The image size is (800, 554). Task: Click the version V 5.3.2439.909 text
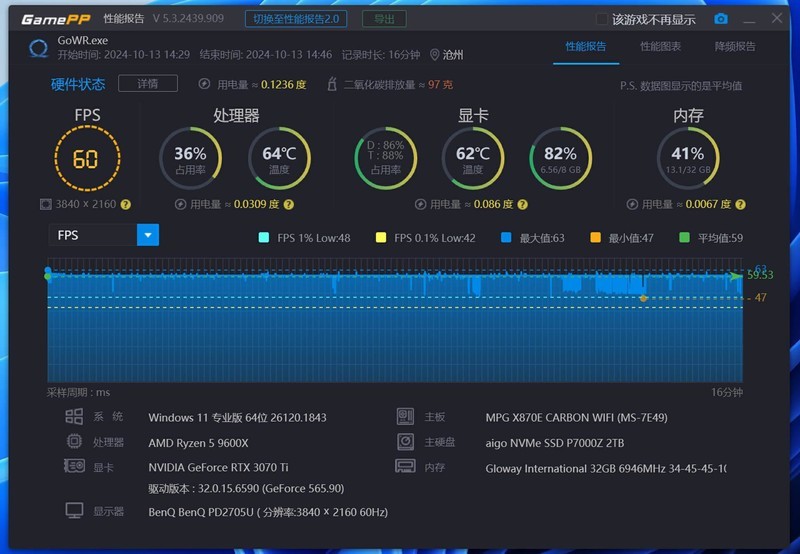pyautogui.click(x=188, y=19)
